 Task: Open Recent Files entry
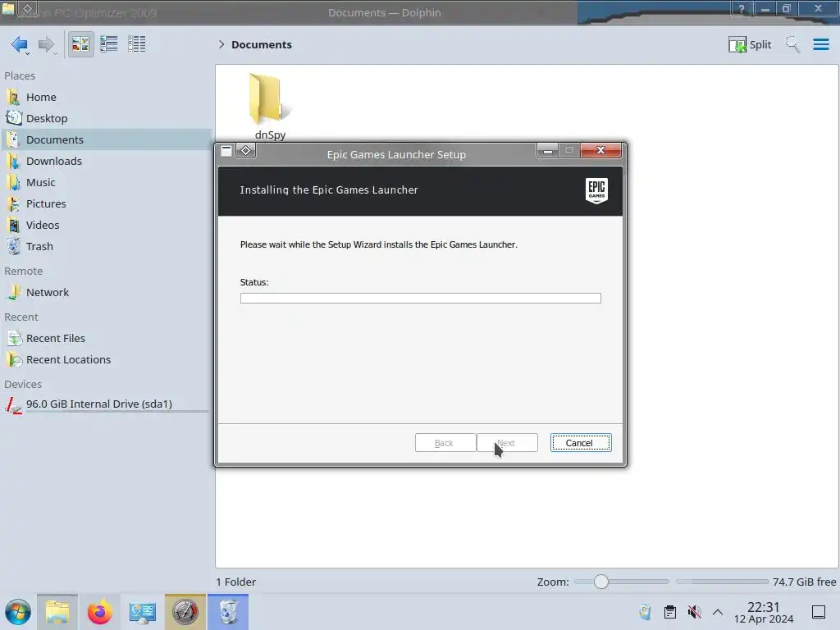[x=106, y=339]
